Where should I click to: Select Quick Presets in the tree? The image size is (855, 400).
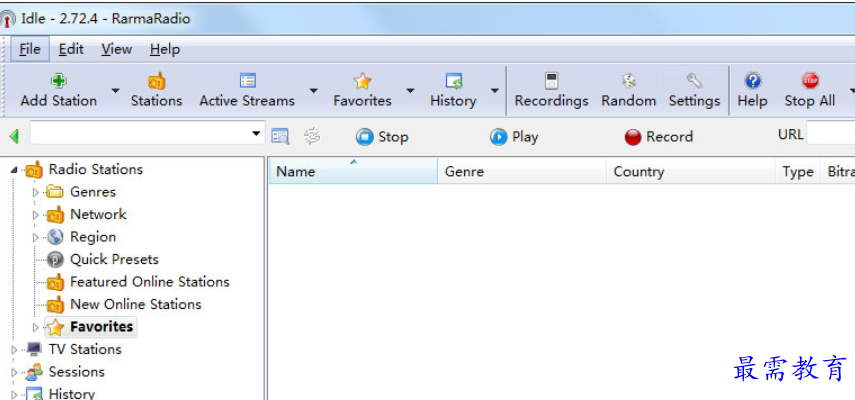coord(114,259)
